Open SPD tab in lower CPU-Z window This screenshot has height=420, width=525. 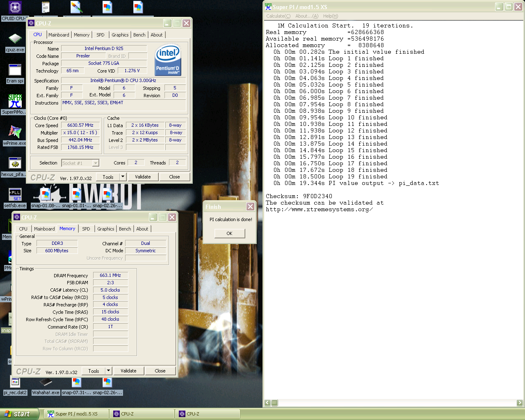[86, 229]
